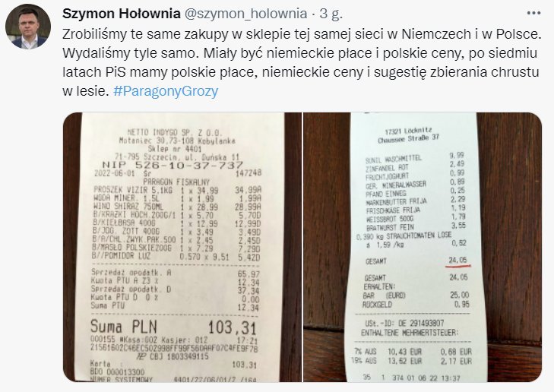The height and width of the screenshot is (392, 554).
Task: Click the "RÜCKGELD 0,95" change line
Action: [412, 305]
